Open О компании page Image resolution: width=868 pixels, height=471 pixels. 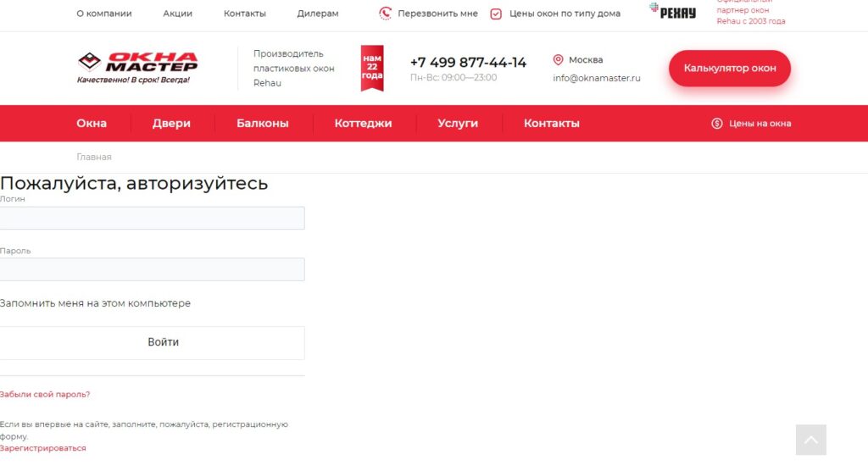tap(104, 14)
